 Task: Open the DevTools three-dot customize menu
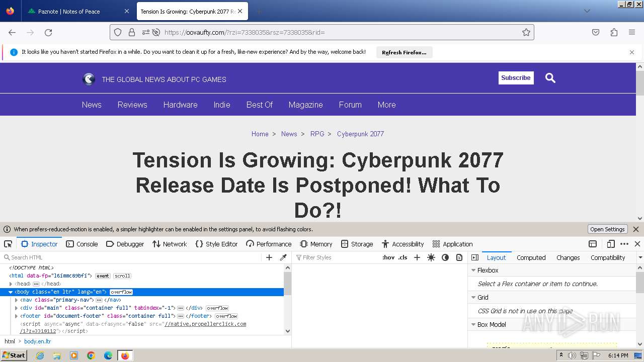pyautogui.click(x=624, y=244)
